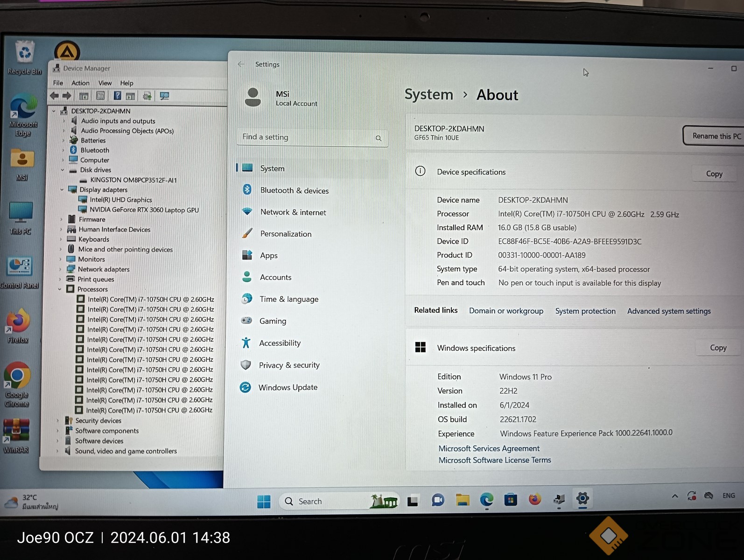
Task: Select Windows Update in Settings sidebar
Action: [312, 387]
